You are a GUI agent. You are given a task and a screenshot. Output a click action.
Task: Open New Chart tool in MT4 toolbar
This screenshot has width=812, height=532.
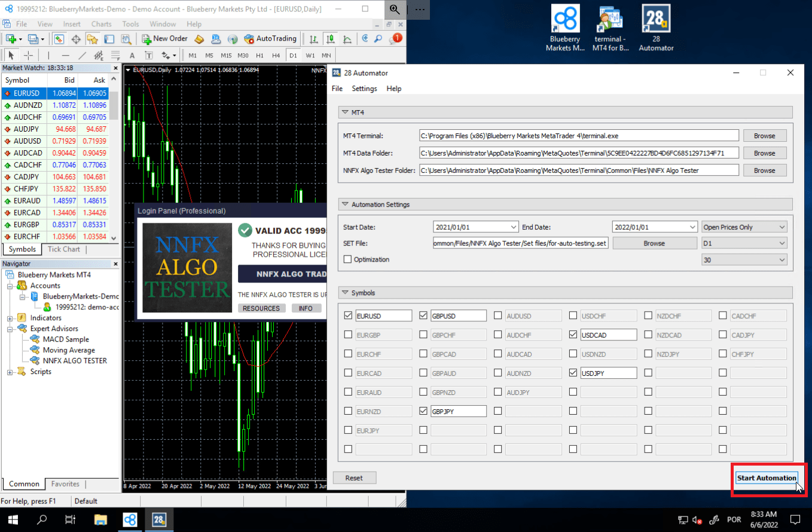[10, 39]
